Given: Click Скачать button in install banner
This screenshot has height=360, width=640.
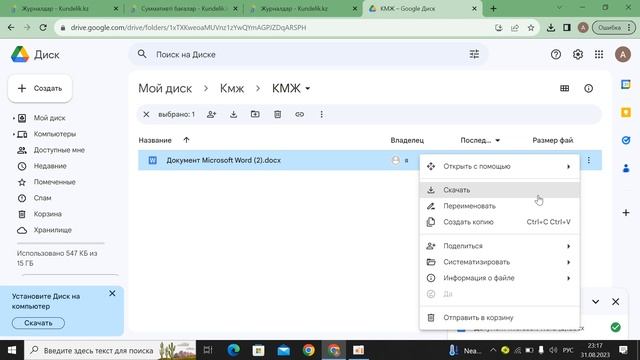Looking at the screenshot, I should click(38, 323).
